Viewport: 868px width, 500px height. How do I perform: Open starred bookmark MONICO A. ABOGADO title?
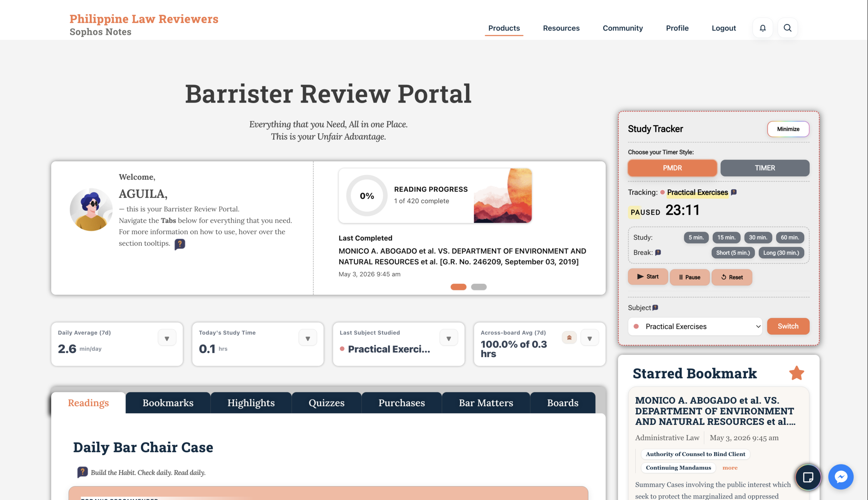tap(715, 411)
